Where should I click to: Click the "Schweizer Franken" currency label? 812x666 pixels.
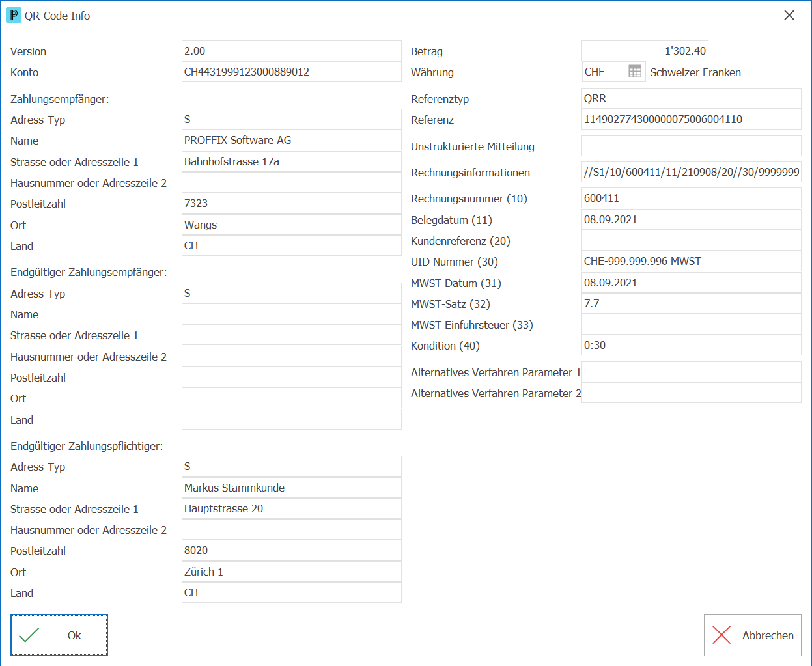click(x=695, y=72)
